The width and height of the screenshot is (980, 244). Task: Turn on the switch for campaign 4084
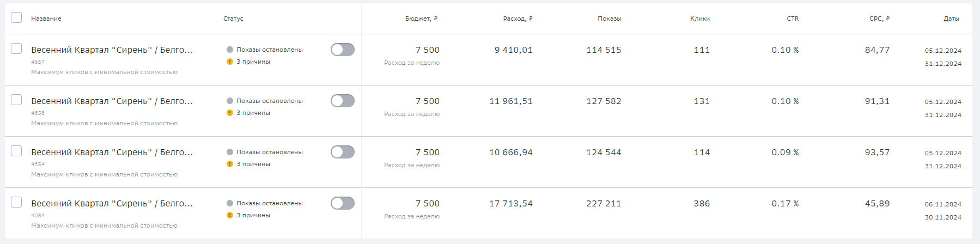[x=342, y=203]
